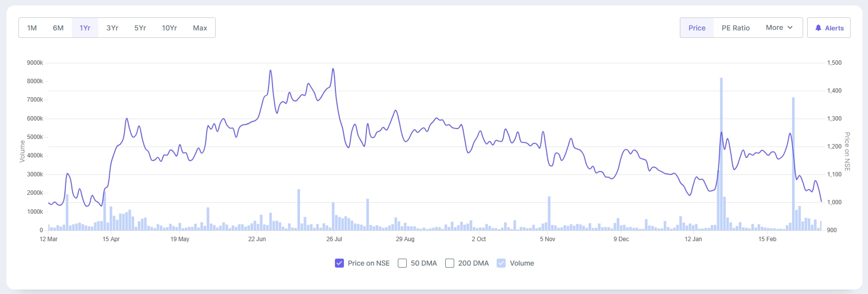Enable the 200 DMA checkbox
The width and height of the screenshot is (868, 294).
click(450, 263)
